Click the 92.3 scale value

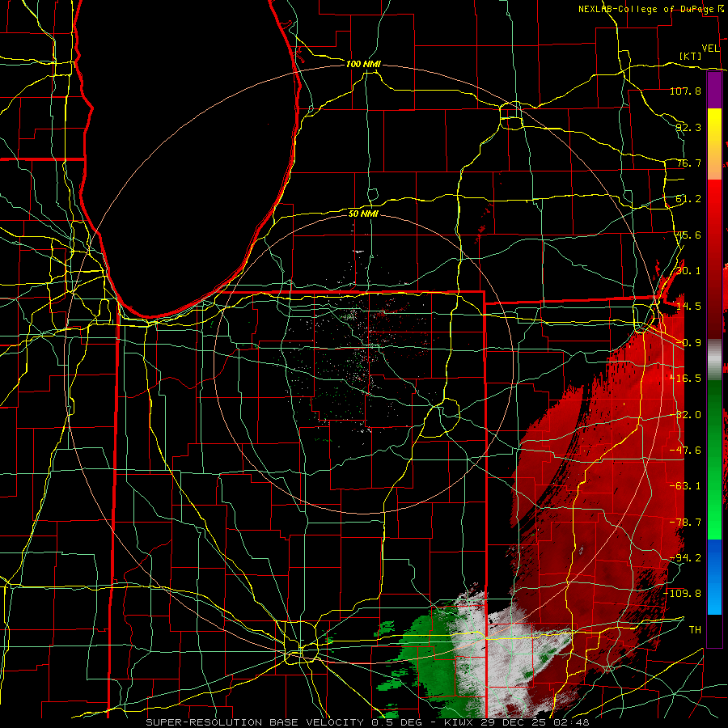click(688, 127)
